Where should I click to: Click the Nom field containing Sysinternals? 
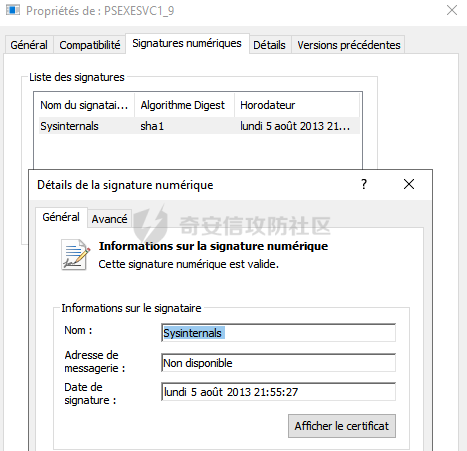coord(278,333)
